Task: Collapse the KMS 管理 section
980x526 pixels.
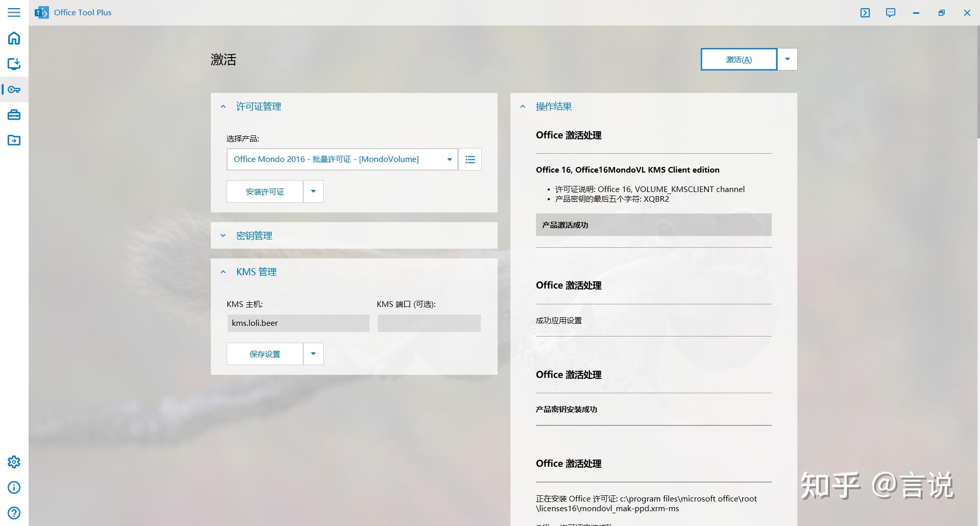Action: point(223,272)
